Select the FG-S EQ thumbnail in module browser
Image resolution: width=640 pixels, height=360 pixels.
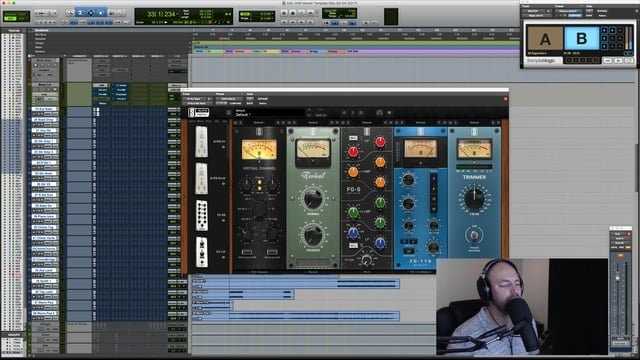[x=201, y=215]
